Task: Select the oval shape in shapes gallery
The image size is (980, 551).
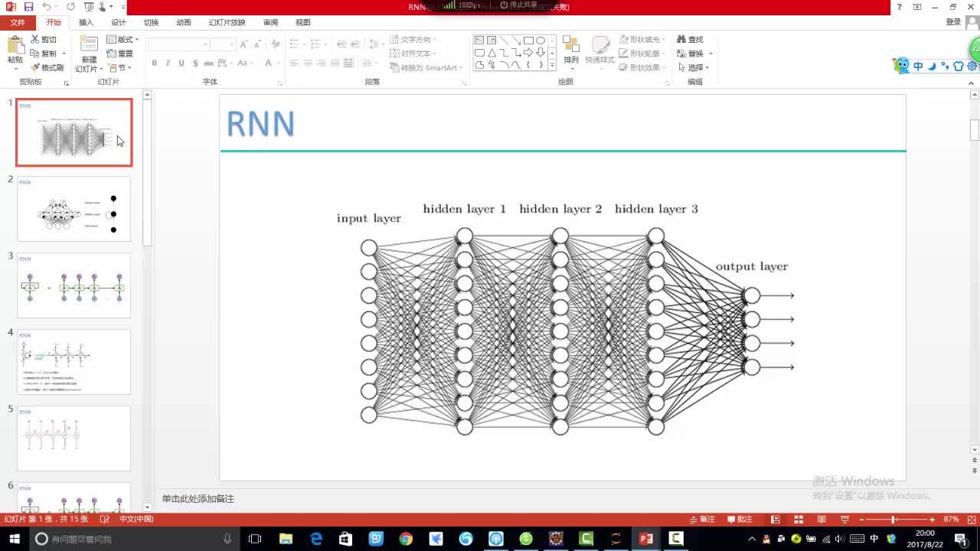Action: click(541, 41)
